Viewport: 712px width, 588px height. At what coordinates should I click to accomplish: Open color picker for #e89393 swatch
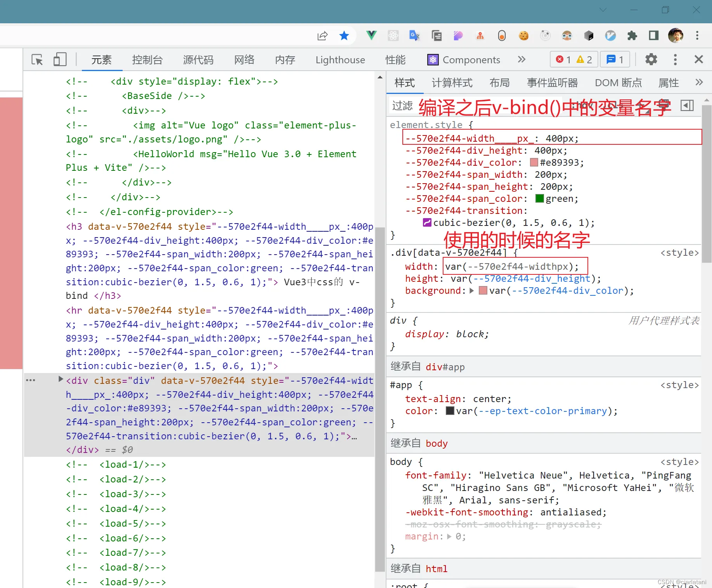coord(534,163)
